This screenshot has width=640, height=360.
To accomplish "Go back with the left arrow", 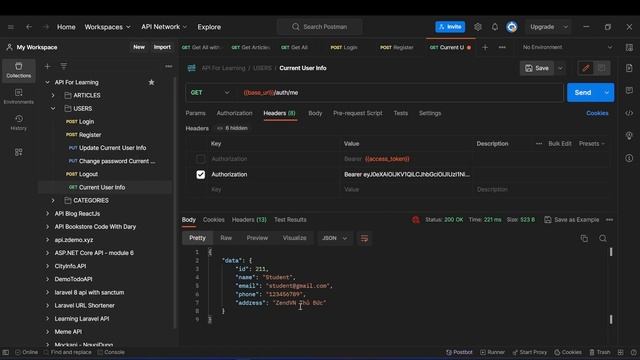I will [x=29, y=27].
